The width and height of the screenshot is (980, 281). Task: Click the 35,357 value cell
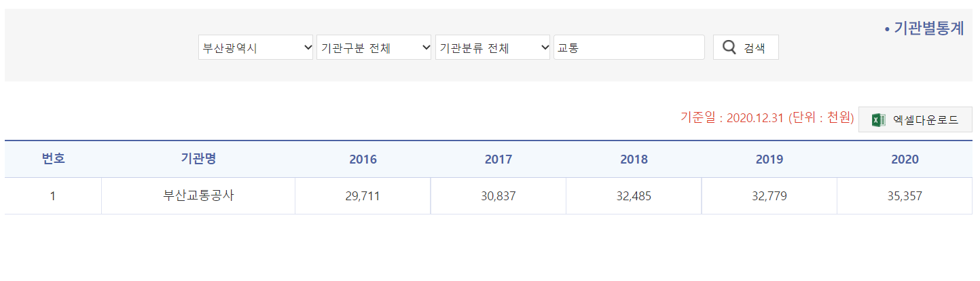coord(905,196)
